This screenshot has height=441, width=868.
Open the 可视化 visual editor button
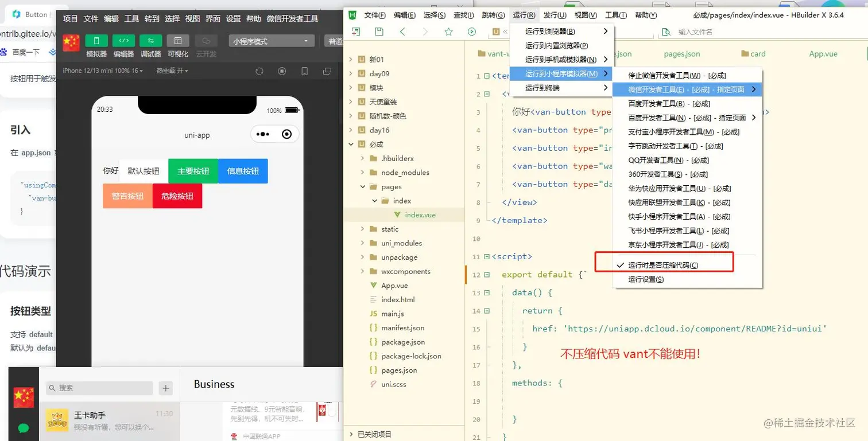coord(178,41)
